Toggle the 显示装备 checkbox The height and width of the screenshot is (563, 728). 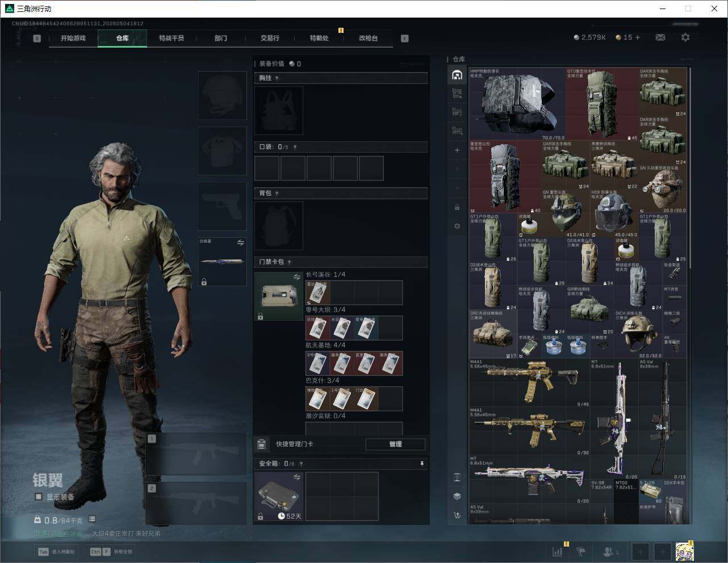pos(39,497)
